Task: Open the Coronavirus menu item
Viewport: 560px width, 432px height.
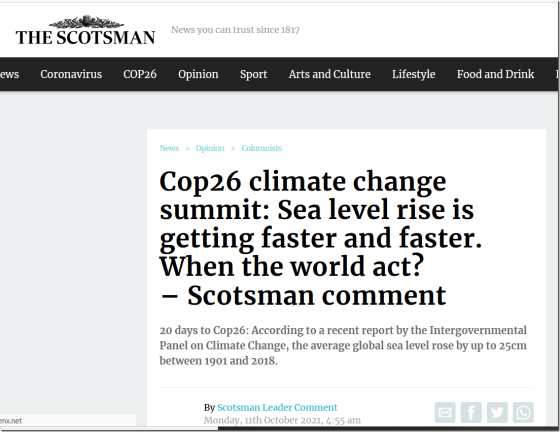Action: coord(71,74)
